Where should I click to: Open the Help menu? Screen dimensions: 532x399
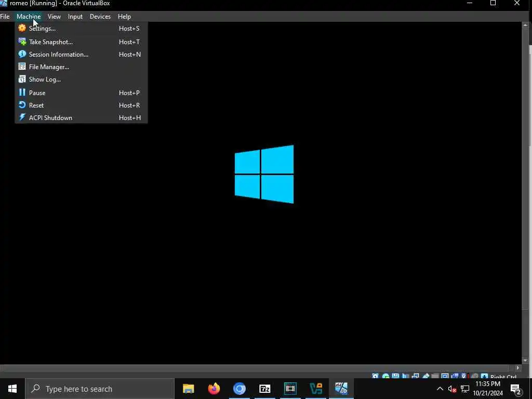click(x=124, y=16)
